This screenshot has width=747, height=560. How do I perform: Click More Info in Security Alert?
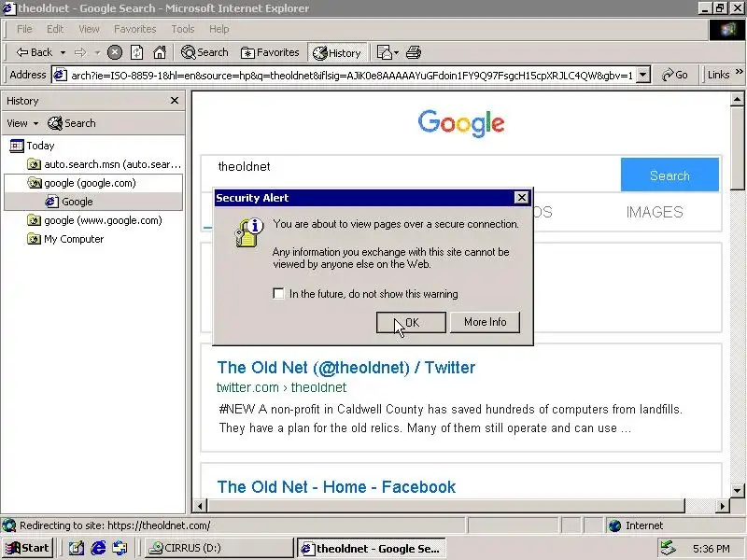tap(485, 322)
